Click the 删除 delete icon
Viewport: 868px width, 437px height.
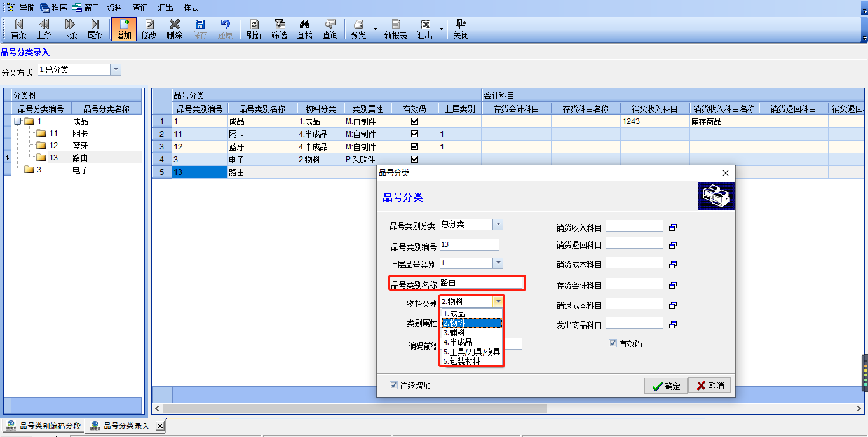[x=174, y=29]
